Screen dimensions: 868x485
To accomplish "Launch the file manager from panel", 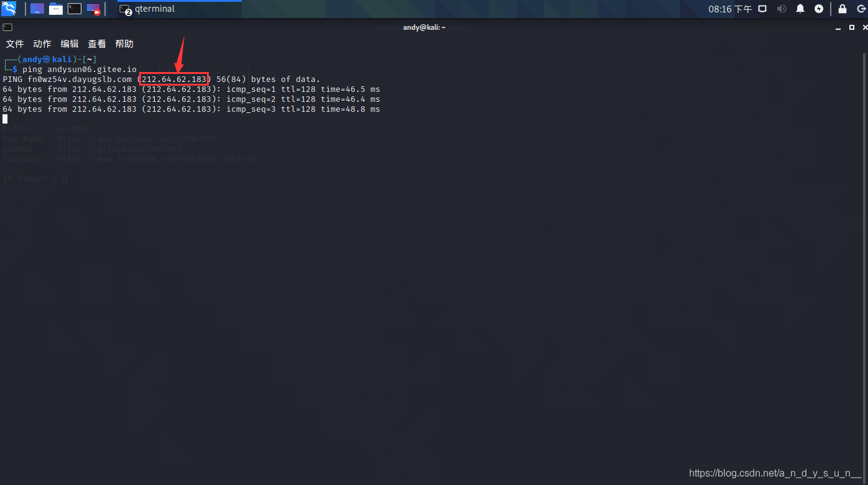I will [56, 9].
